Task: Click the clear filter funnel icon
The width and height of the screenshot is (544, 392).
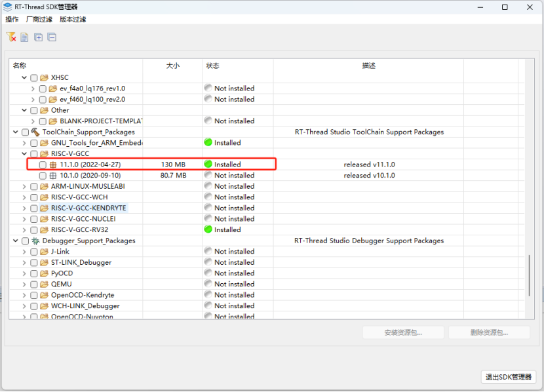Action: pos(10,37)
